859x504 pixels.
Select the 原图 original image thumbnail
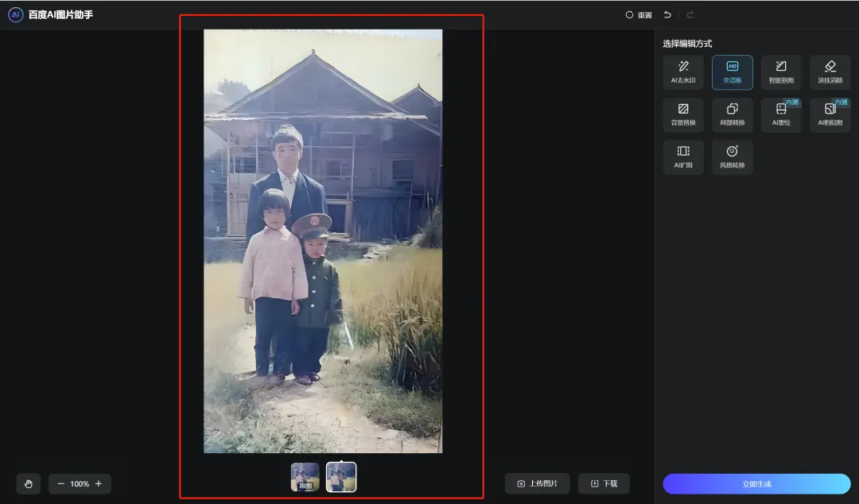(x=305, y=477)
